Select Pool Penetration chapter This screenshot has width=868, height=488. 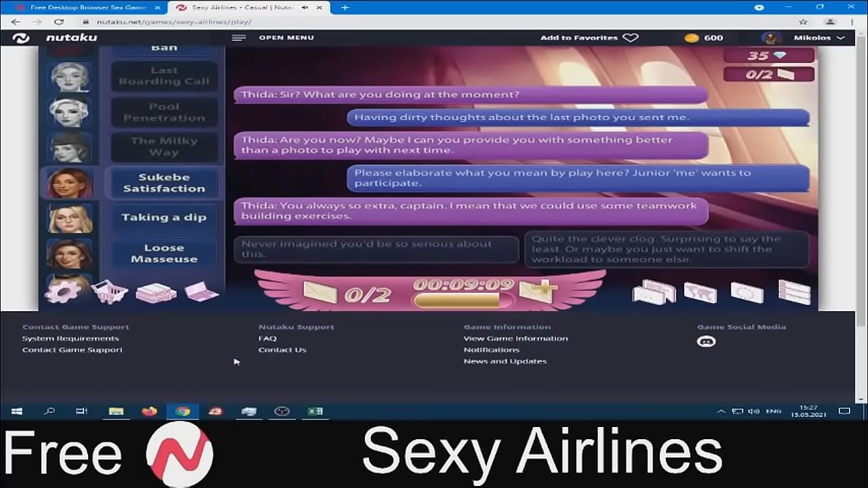point(163,112)
